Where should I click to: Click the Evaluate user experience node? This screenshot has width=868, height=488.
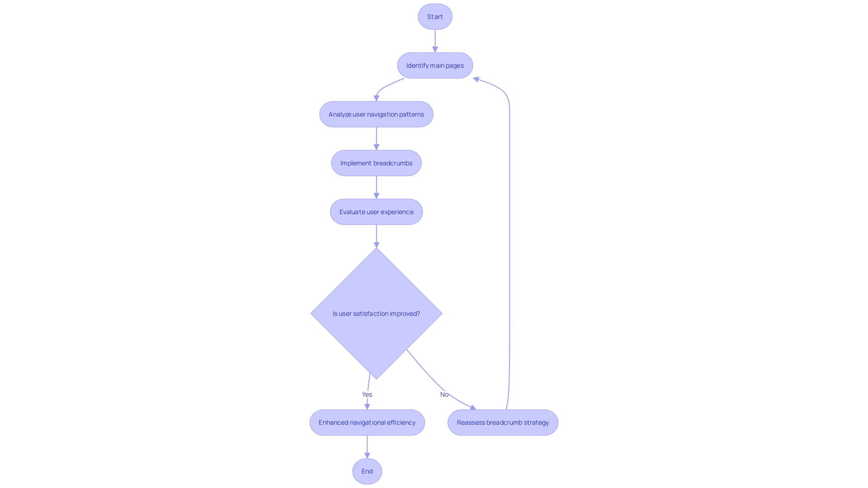coord(376,211)
